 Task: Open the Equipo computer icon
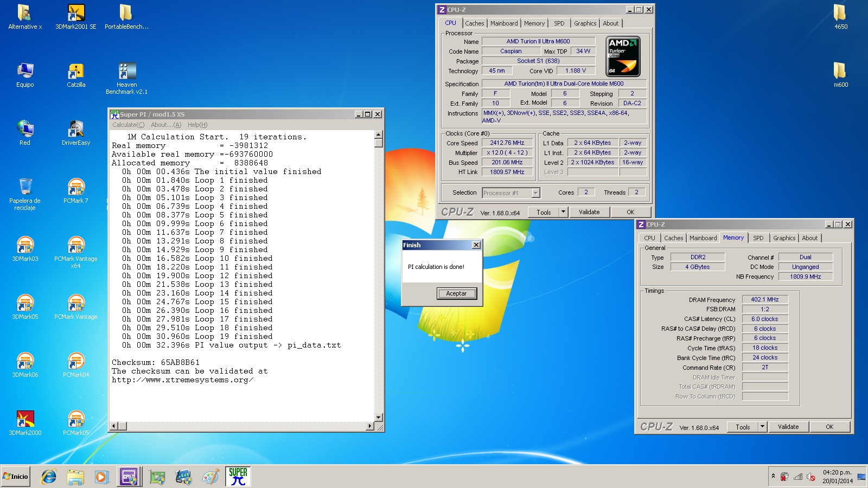tap(25, 75)
